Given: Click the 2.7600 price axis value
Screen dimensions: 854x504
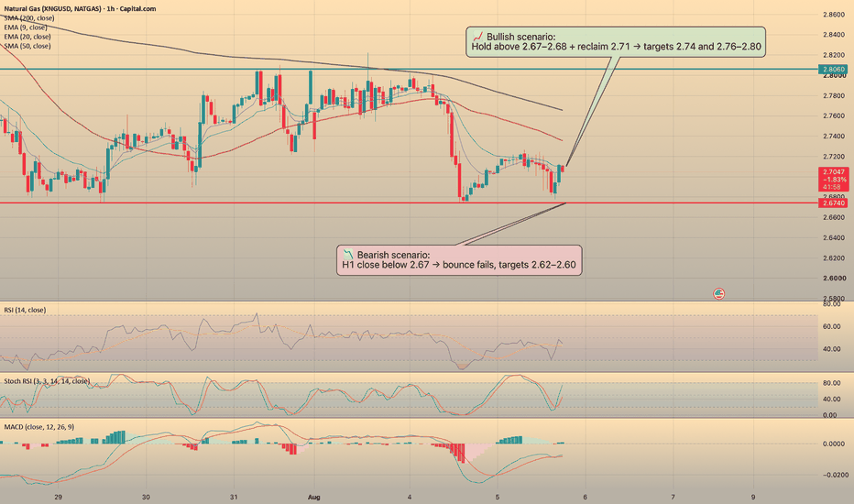Looking at the screenshot, I should coord(834,116).
